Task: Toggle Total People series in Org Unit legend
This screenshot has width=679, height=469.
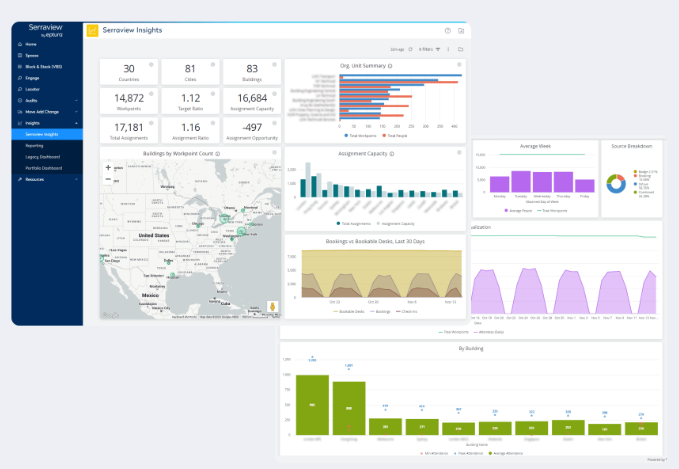Action: (394, 136)
